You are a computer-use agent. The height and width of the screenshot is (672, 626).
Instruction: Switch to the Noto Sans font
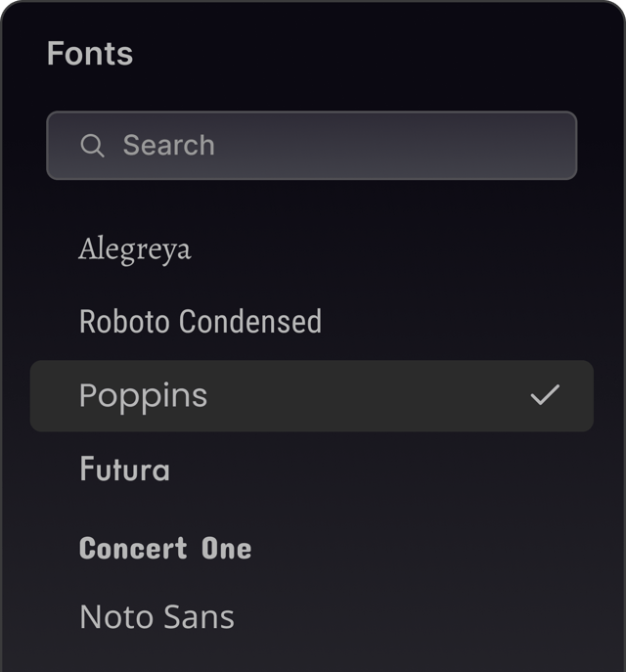click(x=156, y=617)
